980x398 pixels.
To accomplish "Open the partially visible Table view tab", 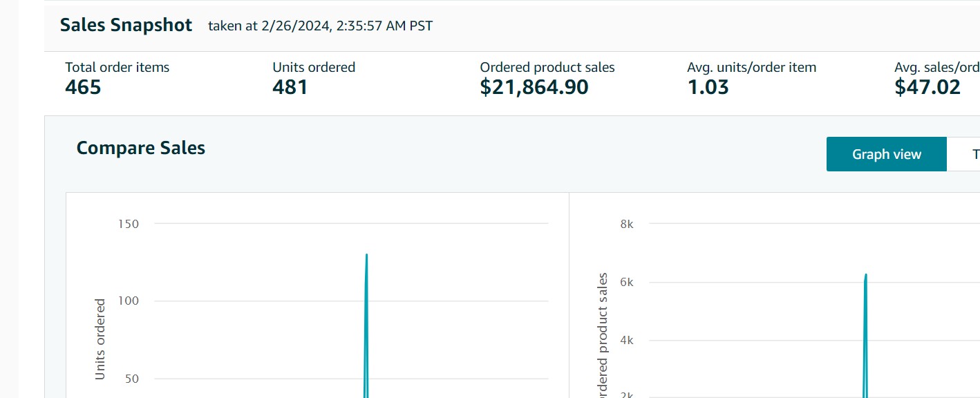I will [x=969, y=154].
